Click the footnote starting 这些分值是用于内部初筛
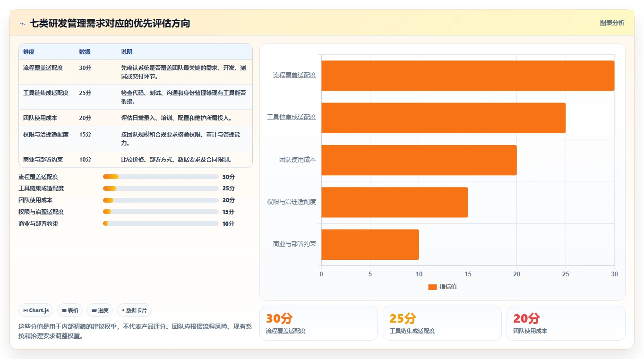 tap(135, 331)
